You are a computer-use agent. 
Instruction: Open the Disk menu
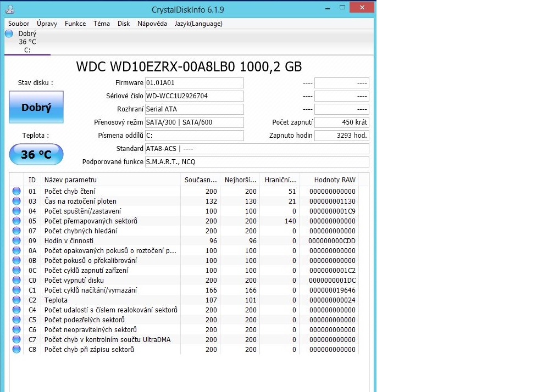click(x=124, y=24)
